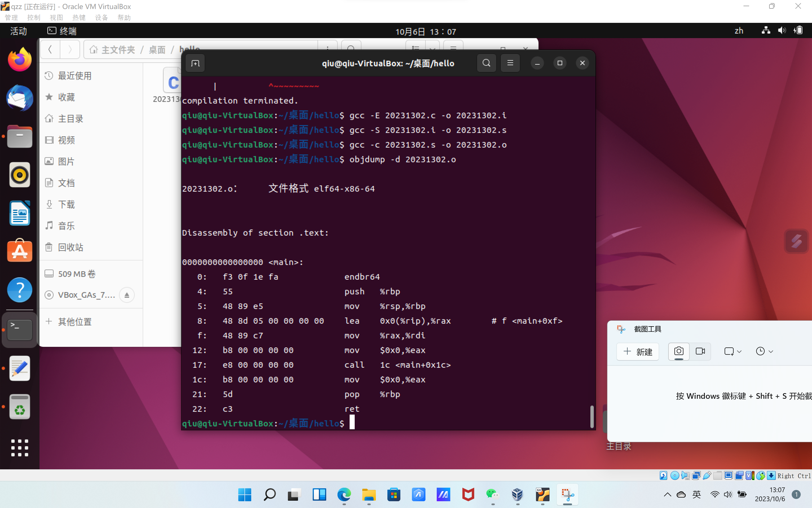The image size is (812, 508).
Task: Open the 终端 app menu in top bar
Action: (62, 31)
